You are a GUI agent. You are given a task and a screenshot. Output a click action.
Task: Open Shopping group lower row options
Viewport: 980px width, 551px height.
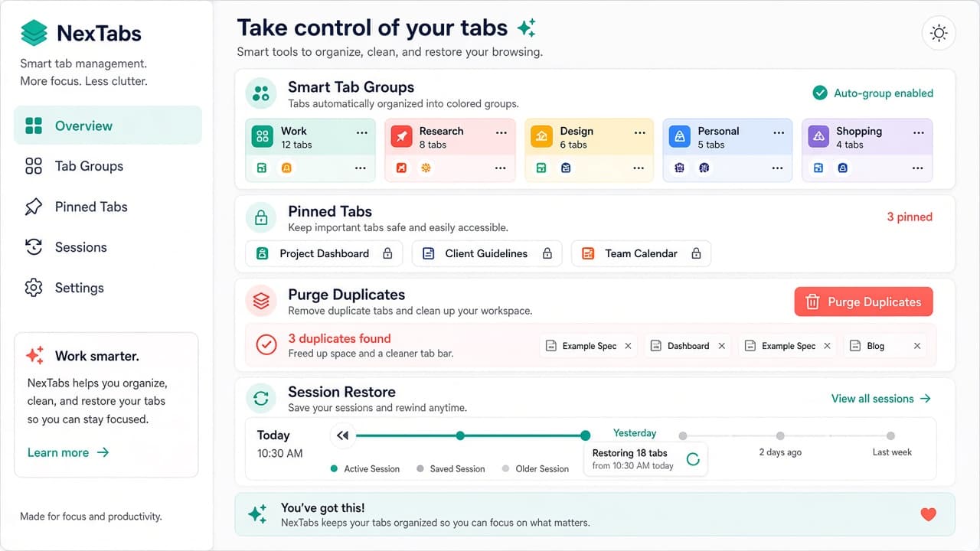(917, 168)
